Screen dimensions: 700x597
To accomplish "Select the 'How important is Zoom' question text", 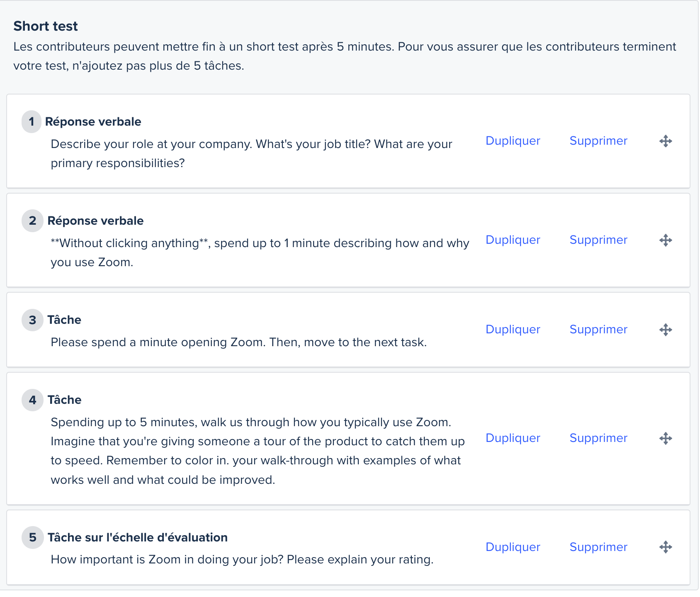I will 242,560.
